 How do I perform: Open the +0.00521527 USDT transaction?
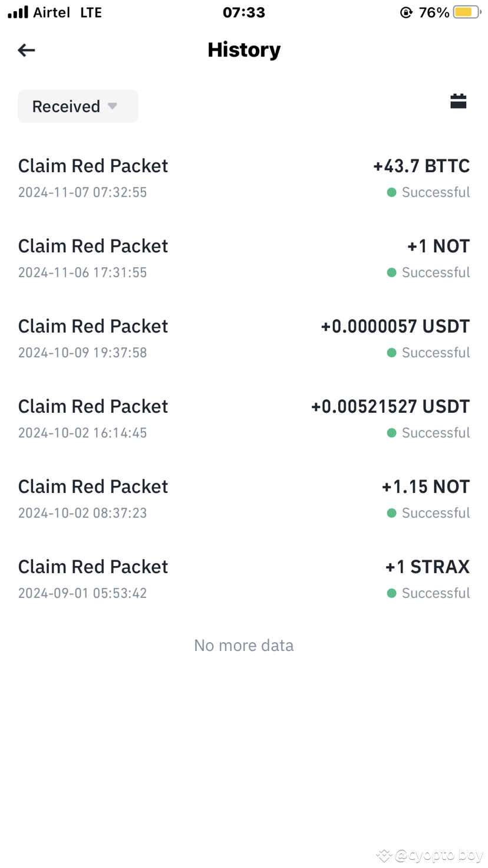(244, 419)
